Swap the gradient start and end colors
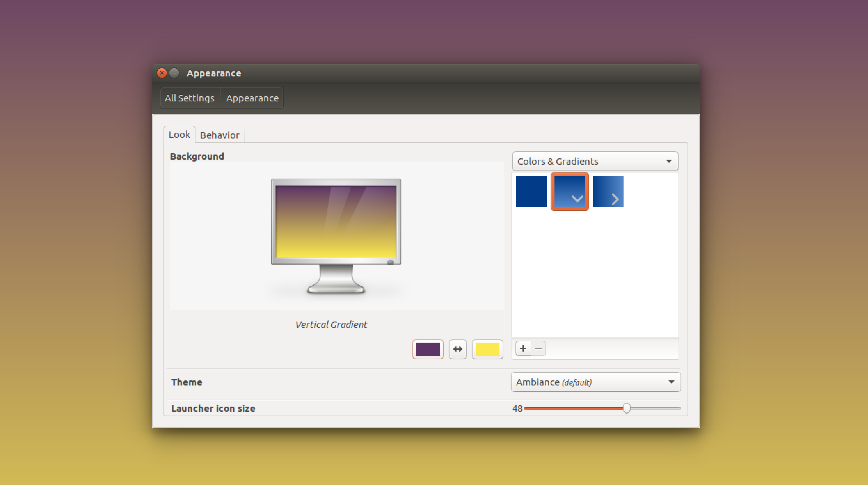Viewport: 868px width, 485px height. pos(458,349)
